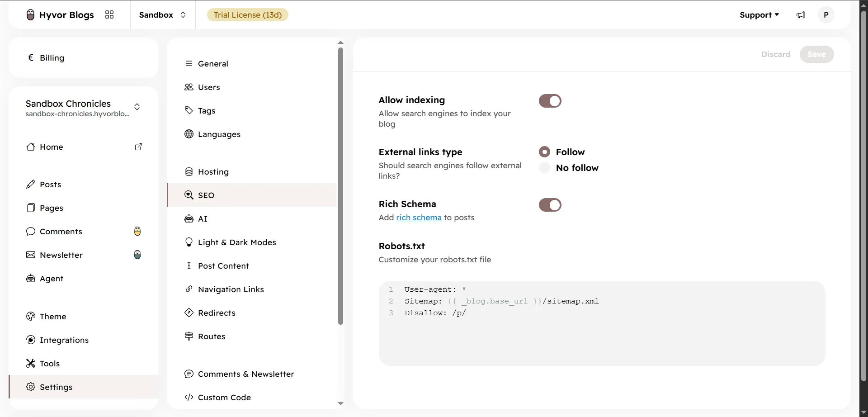Click the Comments product badge icon
Image resolution: width=868 pixels, height=417 pixels.
click(137, 232)
